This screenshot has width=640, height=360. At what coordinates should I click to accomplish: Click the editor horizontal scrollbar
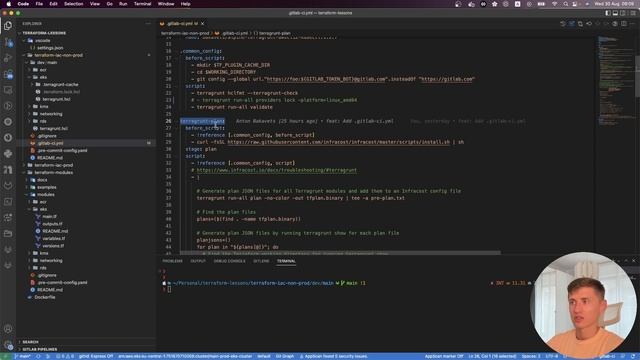pos(340,253)
